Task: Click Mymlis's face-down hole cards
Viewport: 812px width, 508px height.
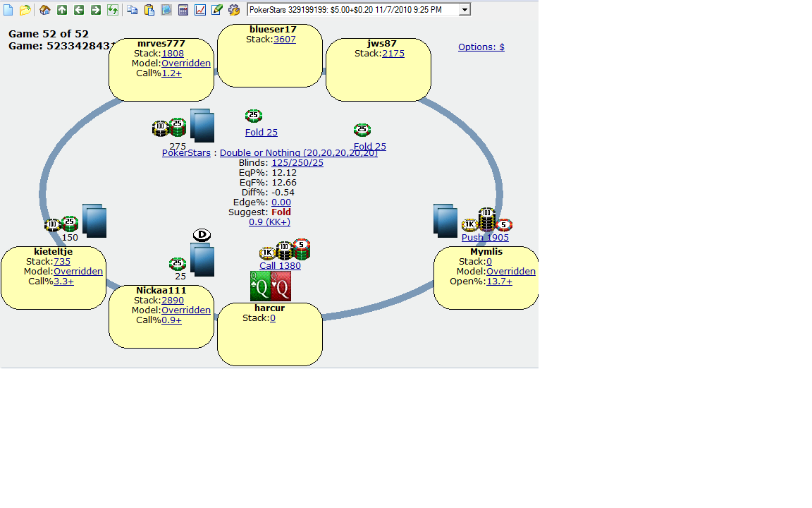Action: 445,221
